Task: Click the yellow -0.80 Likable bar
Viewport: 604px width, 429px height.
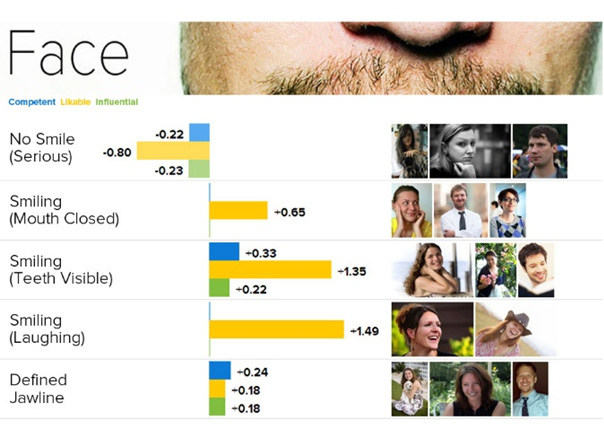Action: pos(173,151)
